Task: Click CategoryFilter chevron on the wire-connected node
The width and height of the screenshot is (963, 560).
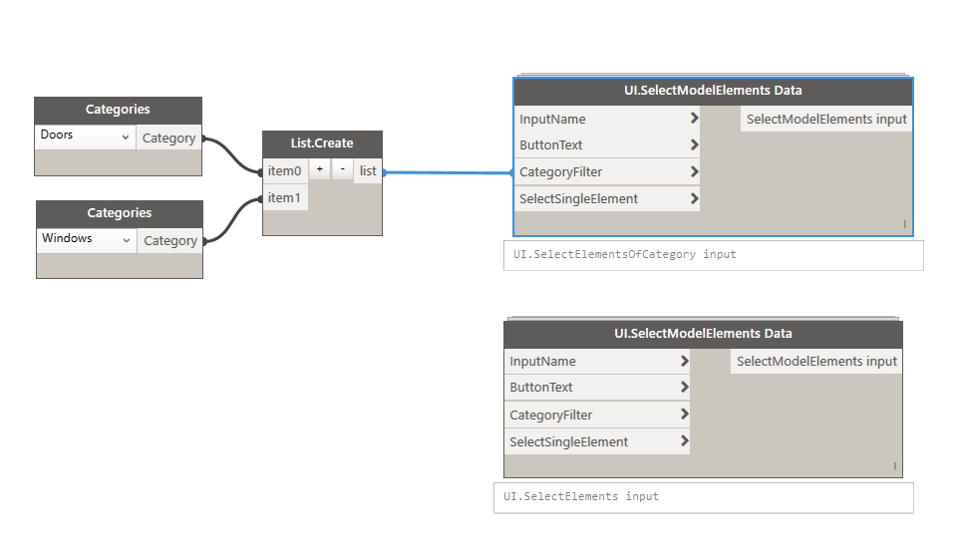Action: [694, 172]
